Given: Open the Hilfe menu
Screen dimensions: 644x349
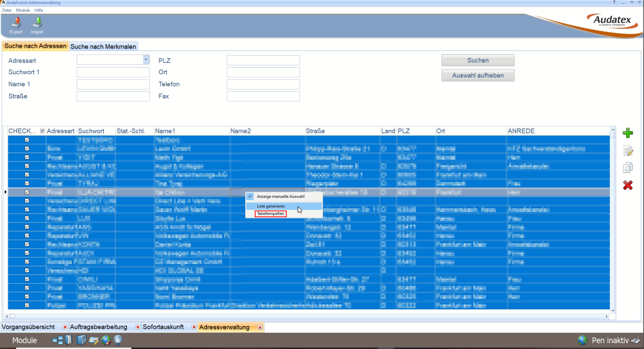Looking at the screenshot, I should pos(39,10).
